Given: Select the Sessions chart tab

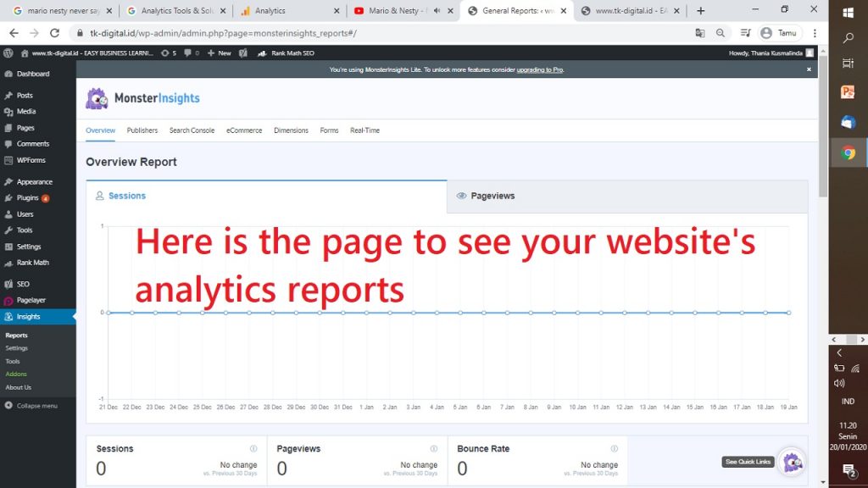Looking at the screenshot, I should [266, 196].
